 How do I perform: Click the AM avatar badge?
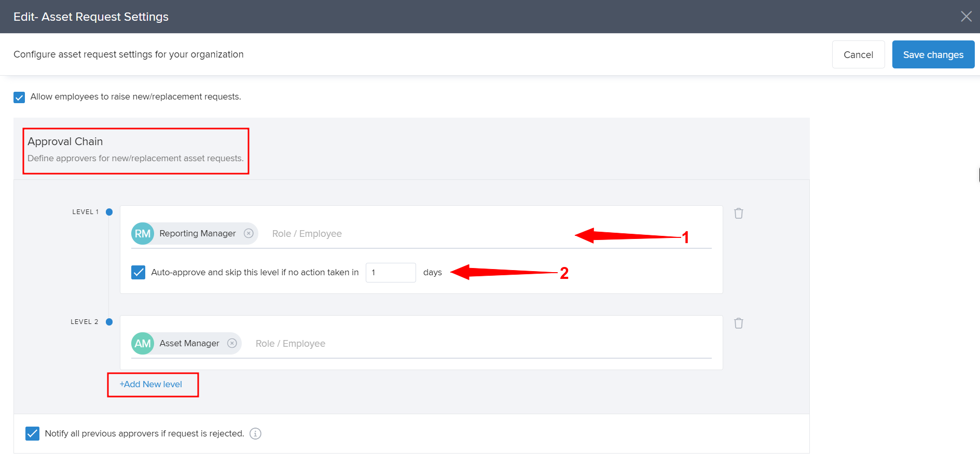(x=142, y=343)
